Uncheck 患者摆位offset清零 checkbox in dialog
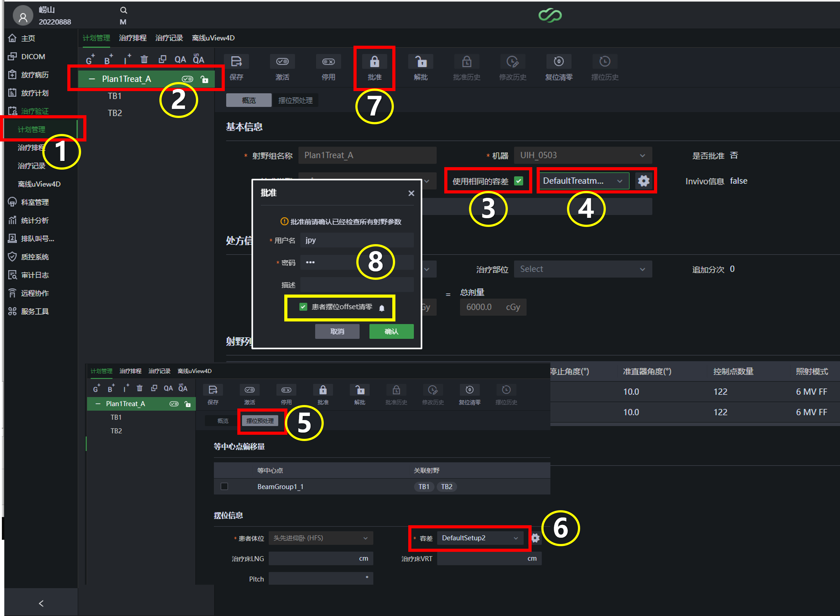Image resolution: width=840 pixels, height=616 pixels. (303, 307)
